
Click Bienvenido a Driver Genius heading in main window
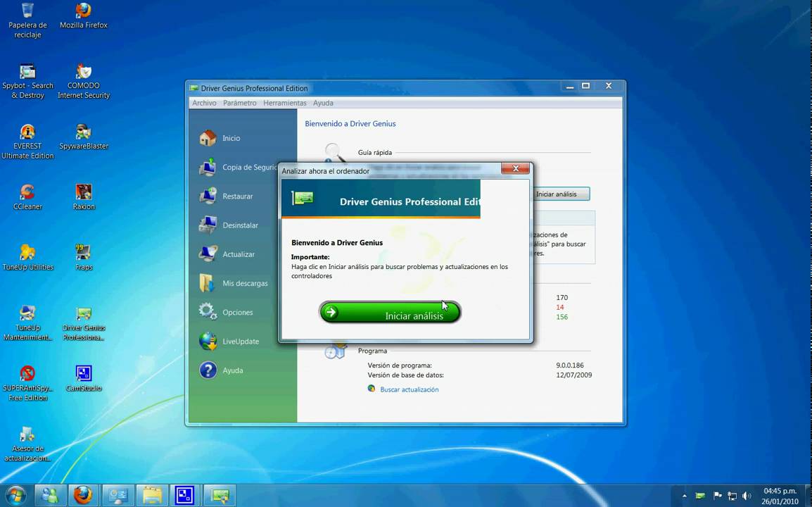[350, 124]
